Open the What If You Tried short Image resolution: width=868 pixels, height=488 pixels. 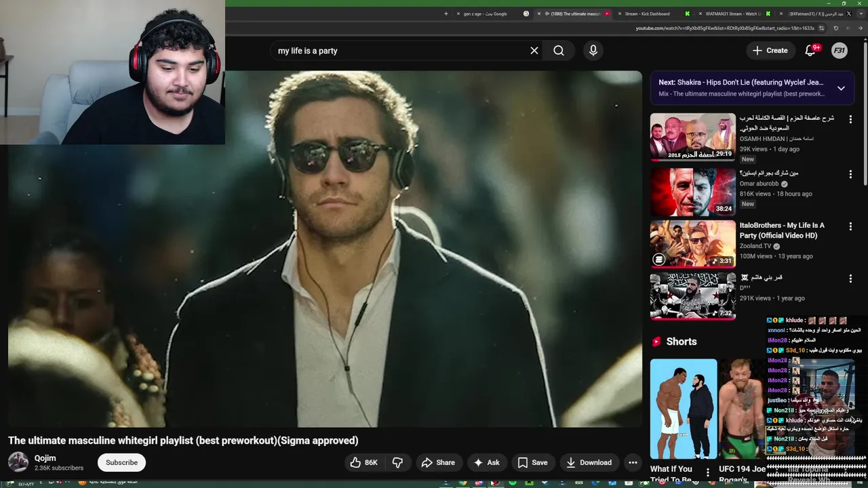[684, 409]
